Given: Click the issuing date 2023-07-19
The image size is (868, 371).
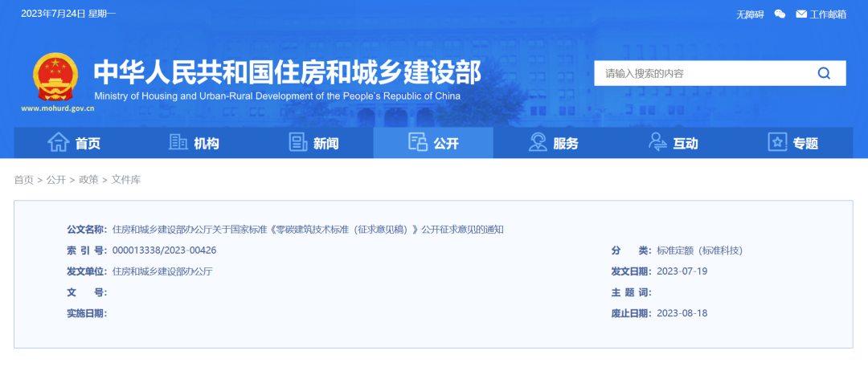Looking at the screenshot, I should pyautogui.click(x=682, y=271).
